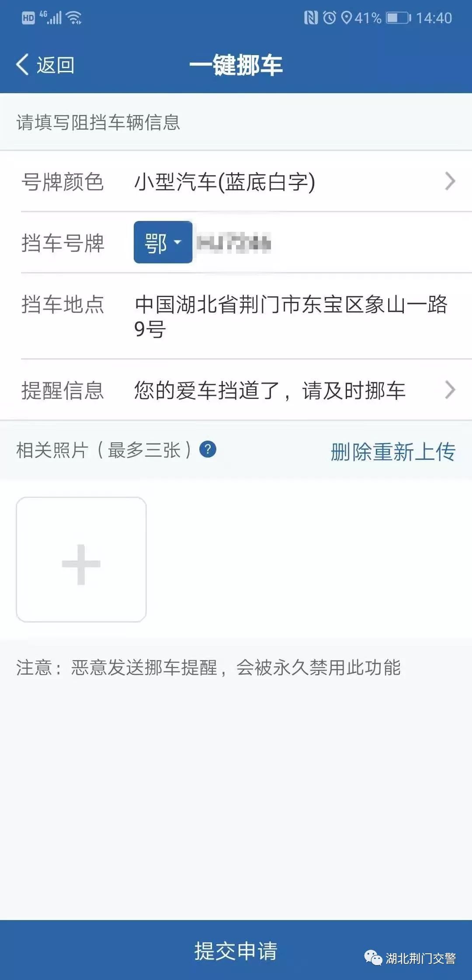This screenshot has height=980, width=472.
Task: Open the 鄂 province prefix dropdown
Action: pos(163,242)
